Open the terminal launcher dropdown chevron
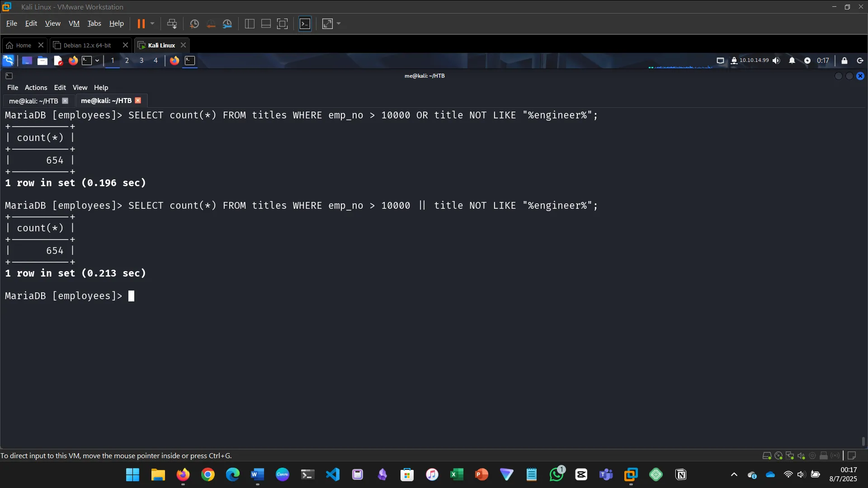The width and height of the screenshot is (868, 488). [97, 61]
